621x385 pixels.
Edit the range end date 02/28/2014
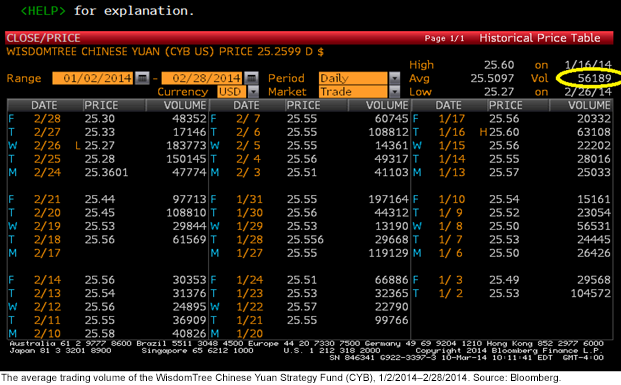click(202, 78)
